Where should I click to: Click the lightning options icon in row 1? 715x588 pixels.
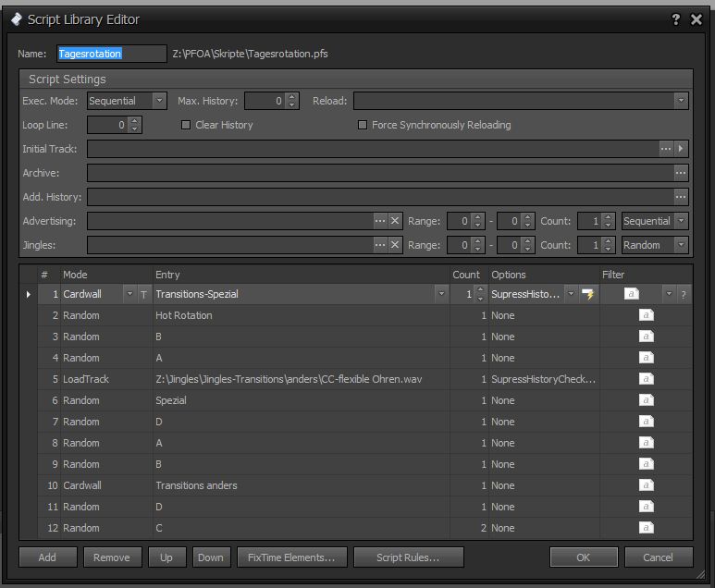point(588,294)
